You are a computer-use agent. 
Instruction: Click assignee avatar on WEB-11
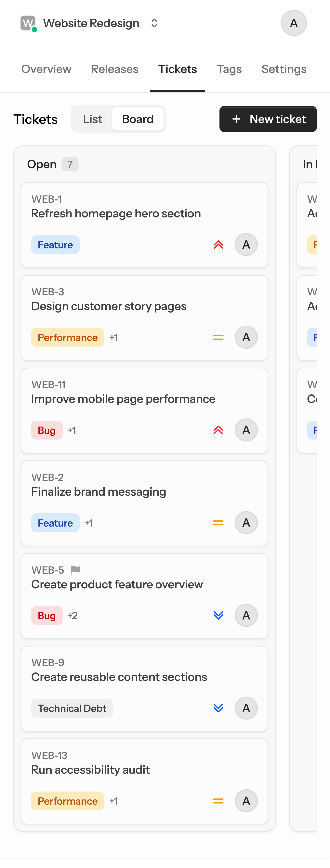coord(246,430)
